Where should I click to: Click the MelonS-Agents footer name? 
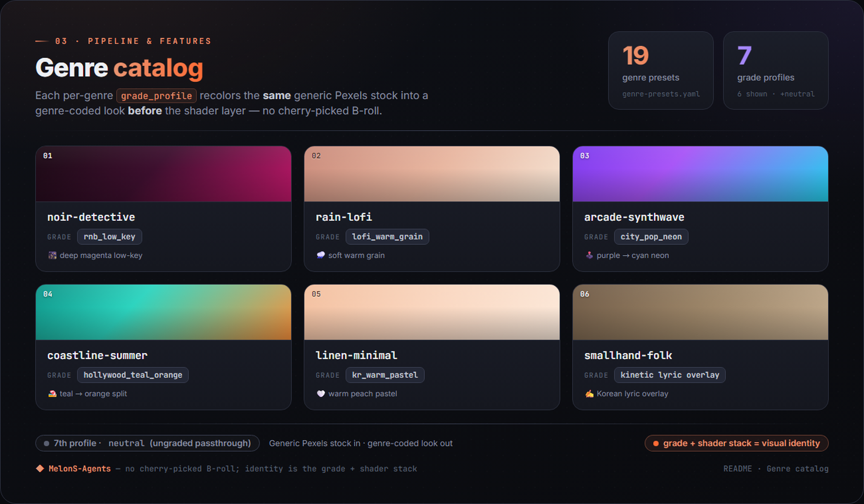click(80, 468)
